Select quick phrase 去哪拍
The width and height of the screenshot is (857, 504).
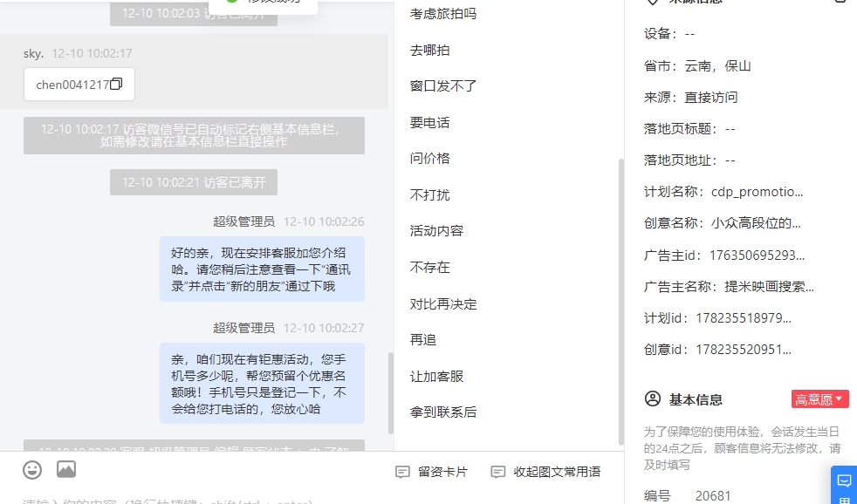[x=429, y=51]
